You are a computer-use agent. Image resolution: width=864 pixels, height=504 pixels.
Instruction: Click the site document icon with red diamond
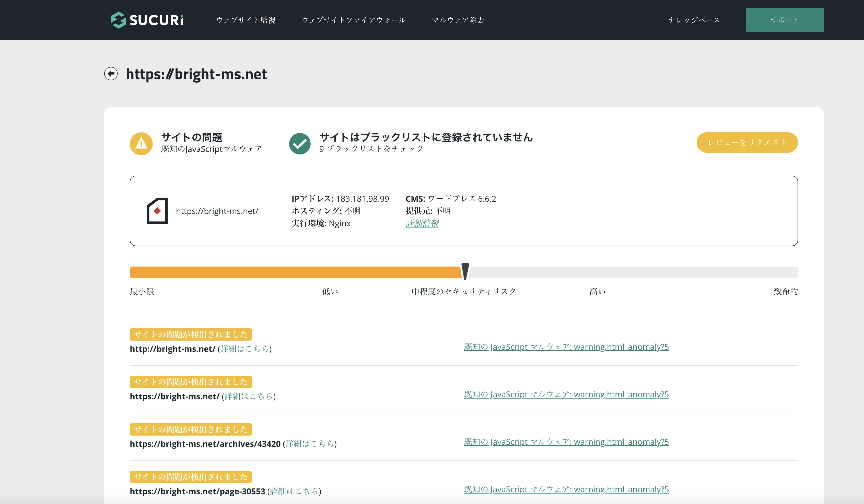157,211
